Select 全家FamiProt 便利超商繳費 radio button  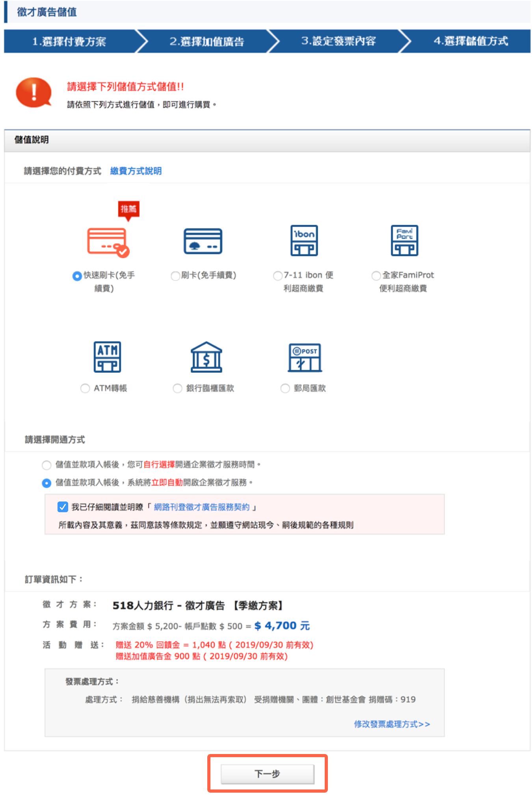click(x=376, y=276)
